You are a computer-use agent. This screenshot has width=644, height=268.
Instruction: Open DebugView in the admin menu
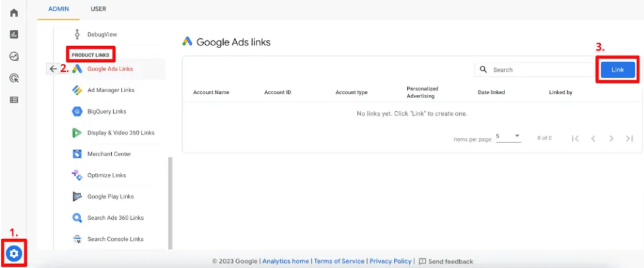[102, 34]
